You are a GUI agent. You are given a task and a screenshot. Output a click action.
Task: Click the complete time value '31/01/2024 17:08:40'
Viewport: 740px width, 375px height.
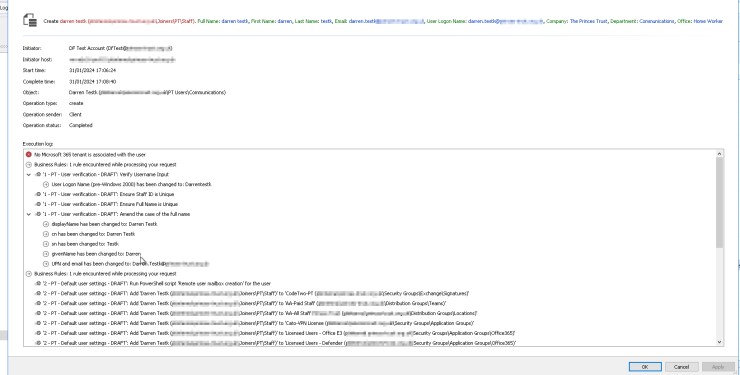[92, 81]
